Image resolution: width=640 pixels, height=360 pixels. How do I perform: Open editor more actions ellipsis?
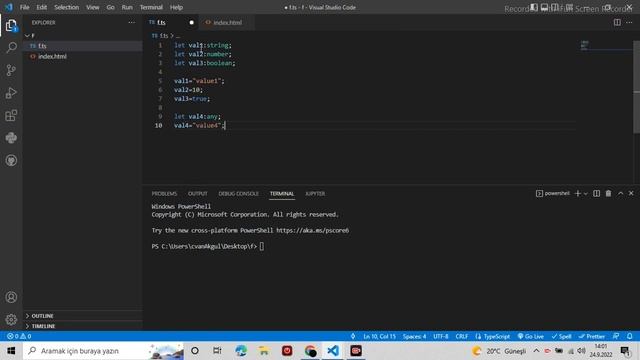point(629,22)
